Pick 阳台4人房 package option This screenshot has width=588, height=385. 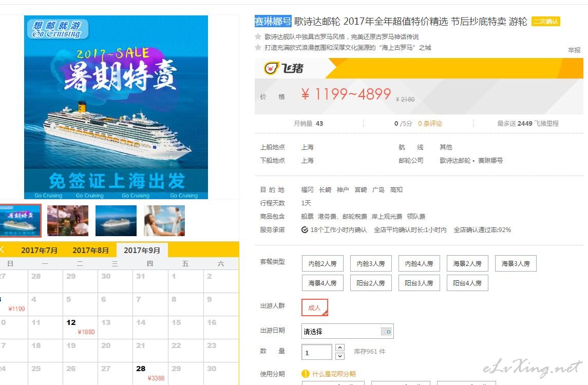coord(467,283)
